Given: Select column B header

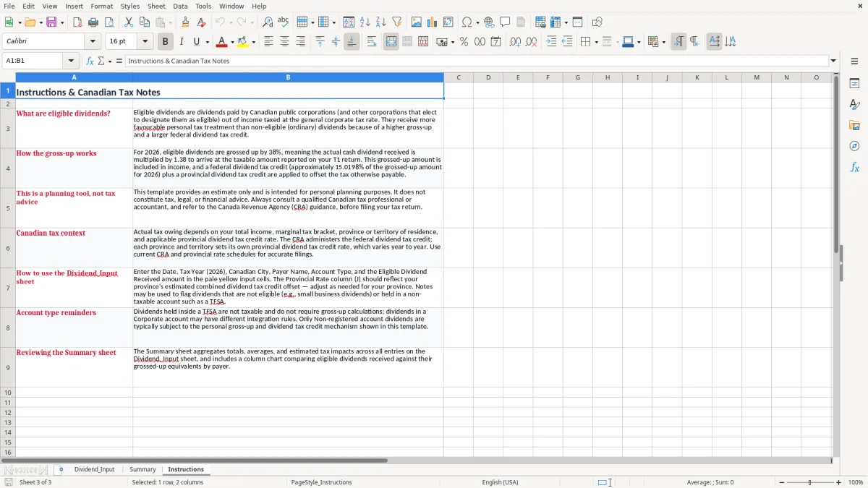Looking at the screenshot, I should 288,77.
